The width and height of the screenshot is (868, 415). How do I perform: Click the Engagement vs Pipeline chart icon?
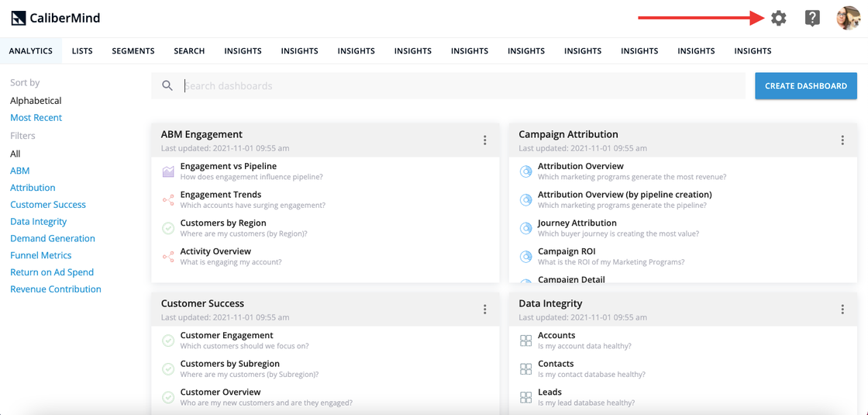(x=168, y=171)
